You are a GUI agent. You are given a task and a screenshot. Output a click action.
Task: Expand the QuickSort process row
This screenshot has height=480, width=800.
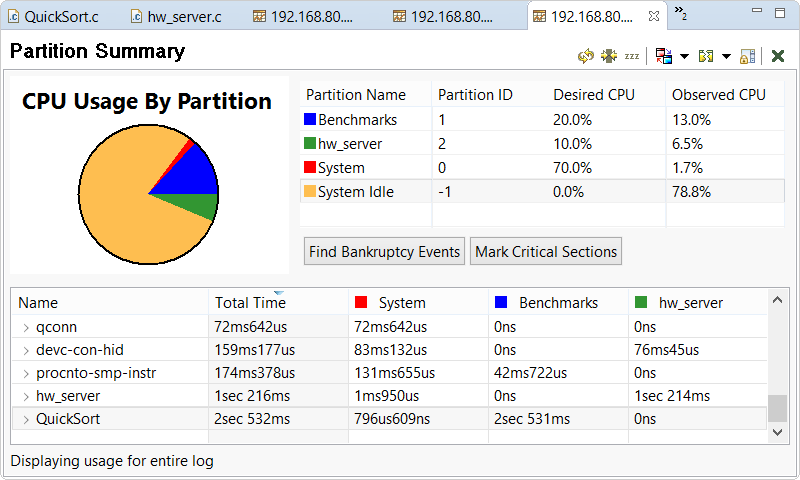coord(26,419)
